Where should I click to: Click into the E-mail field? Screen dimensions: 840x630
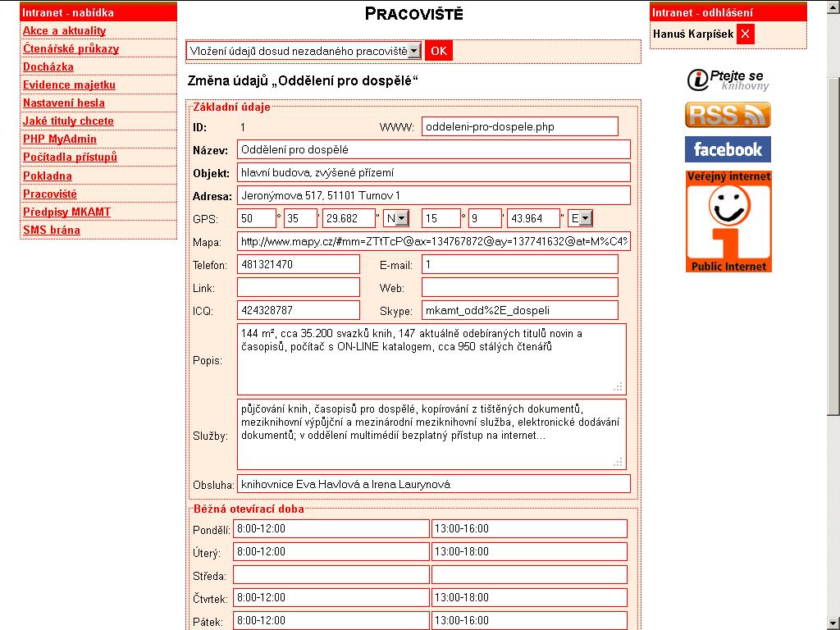tap(519, 264)
